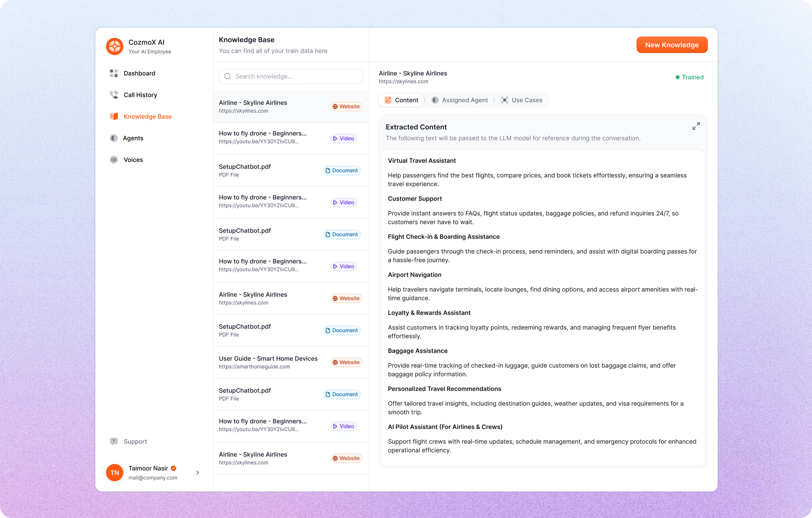812x518 pixels.
Task: Expand Extracted Content to full view
Action: (x=696, y=126)
